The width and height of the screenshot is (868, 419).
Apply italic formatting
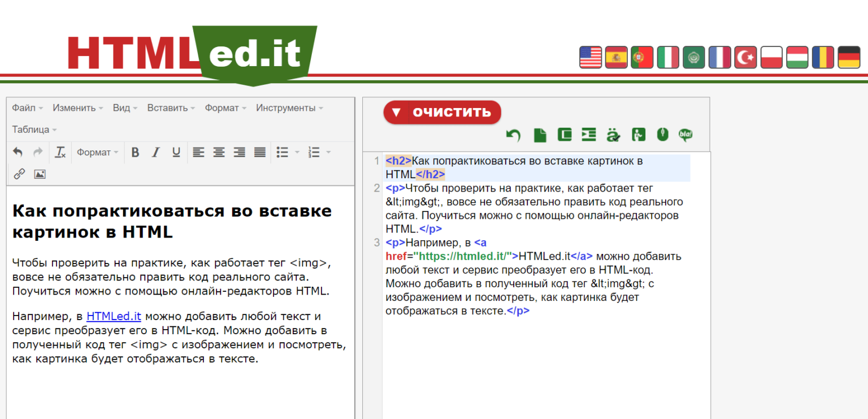155,152
